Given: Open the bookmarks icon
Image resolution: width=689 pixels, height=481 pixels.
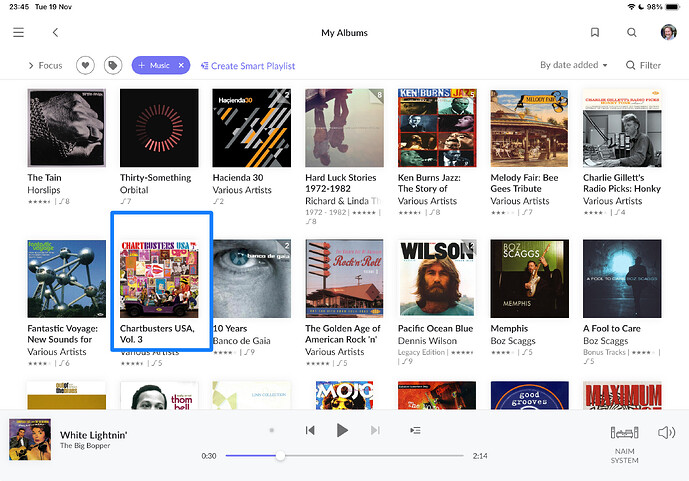Looking at the screenshot, I should [x=595, y=33].
